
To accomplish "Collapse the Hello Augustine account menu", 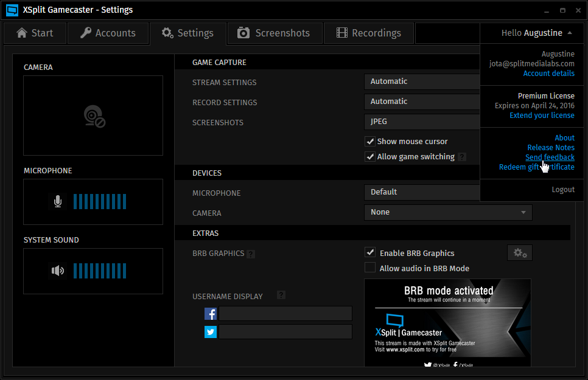I will 531,33.
